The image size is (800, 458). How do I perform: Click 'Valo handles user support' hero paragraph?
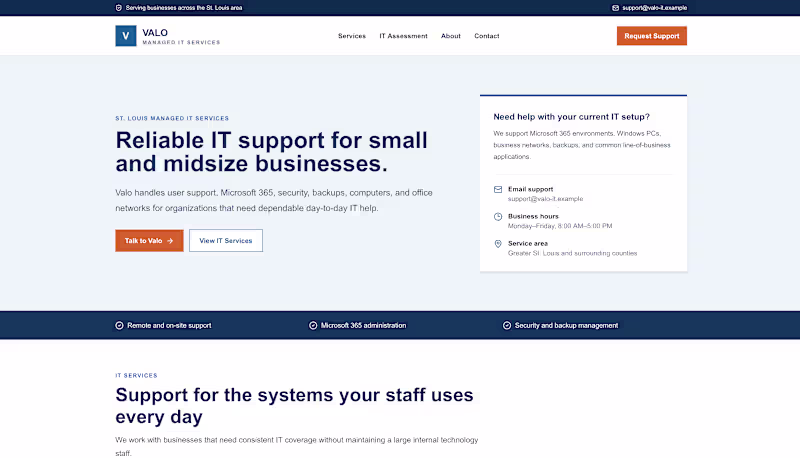[x=274, y=200]
